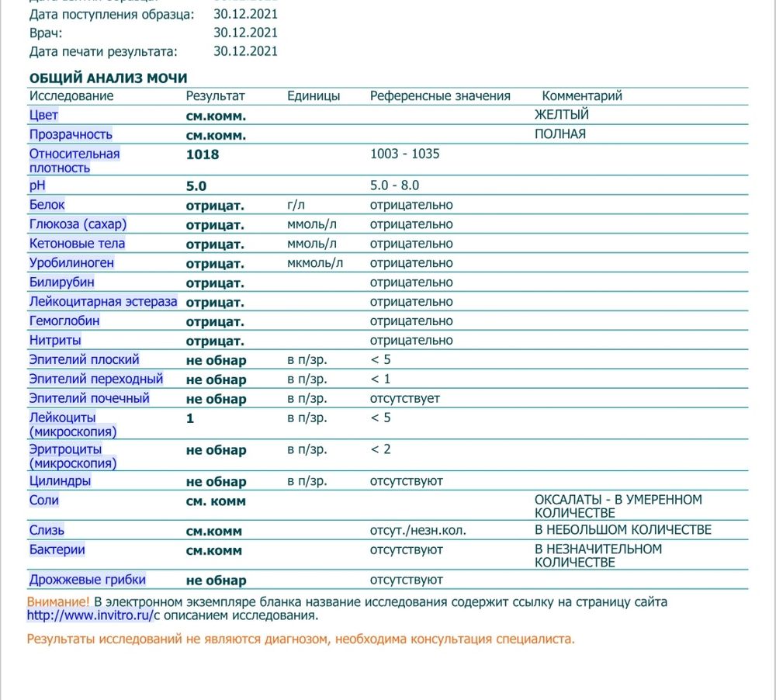Click the Прозрачность test name link
Viewport: 776px width, 700px height.
pos(71,134)
